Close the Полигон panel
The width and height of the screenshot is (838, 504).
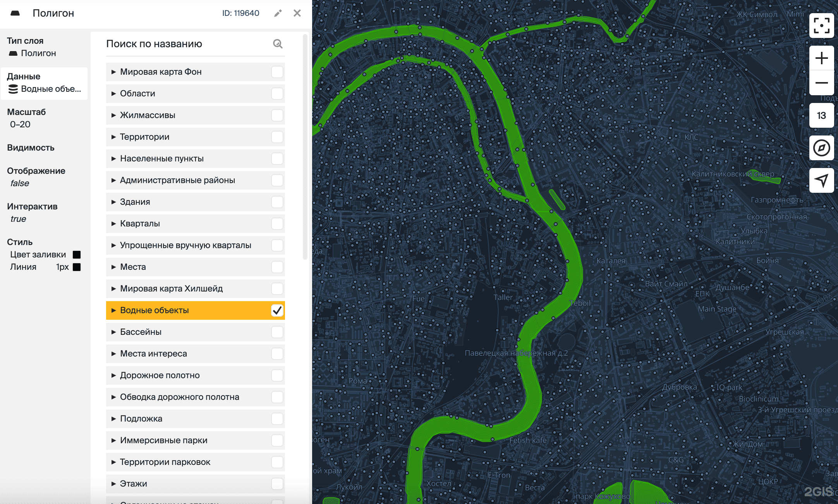pos(297,13)
